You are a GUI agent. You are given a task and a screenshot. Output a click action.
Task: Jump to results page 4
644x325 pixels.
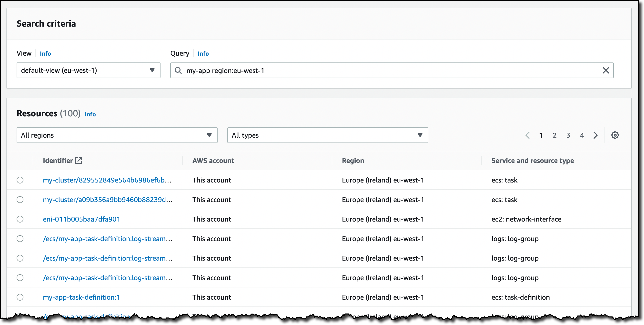(x=582, y=135)
